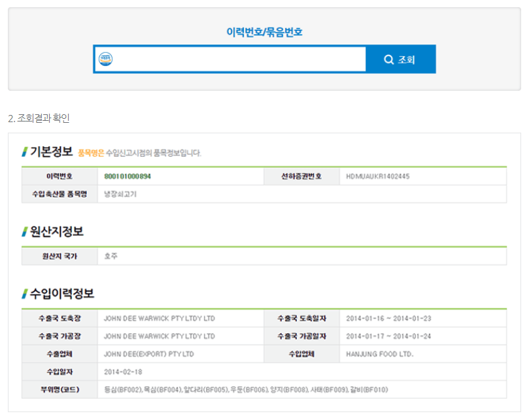Select the 이력번호 value 800101000894
The height and width of the screenshot is (420, 529).
[128, 176]
